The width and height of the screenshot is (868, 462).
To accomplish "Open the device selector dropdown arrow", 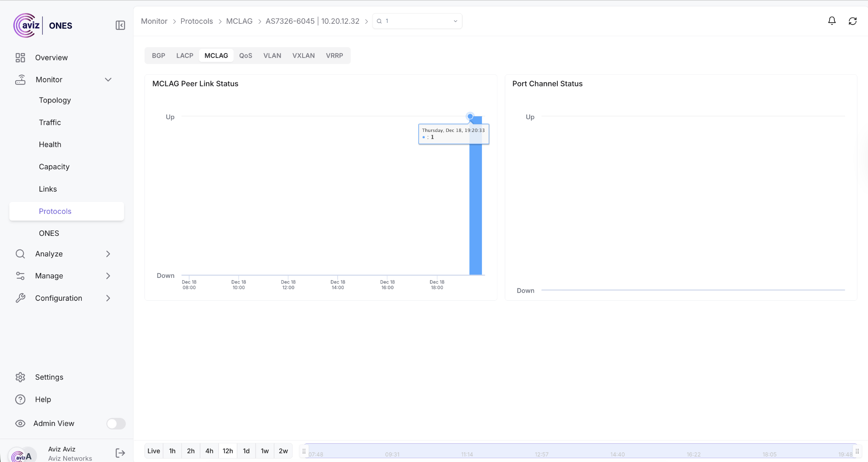I will [x=455, y=21].
